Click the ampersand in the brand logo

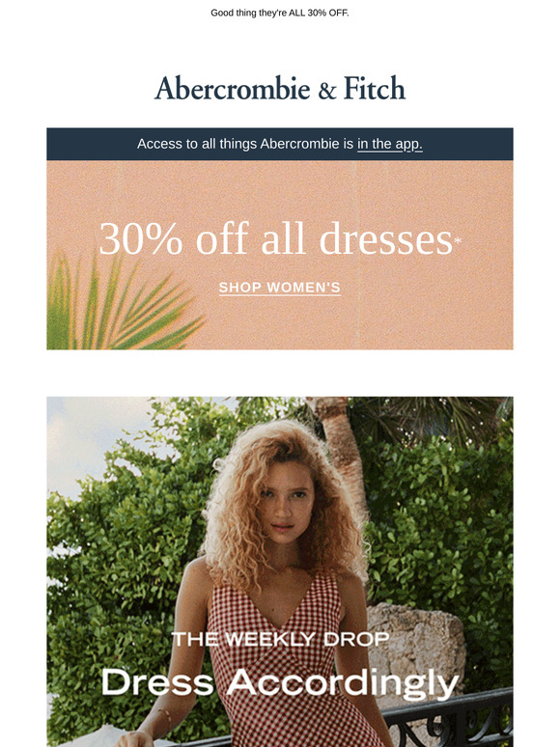pos(327,91)
